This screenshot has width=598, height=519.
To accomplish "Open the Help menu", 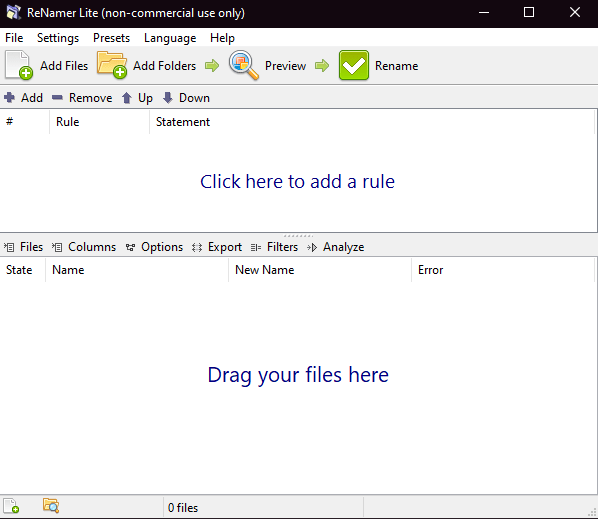I will coord(222,38).
